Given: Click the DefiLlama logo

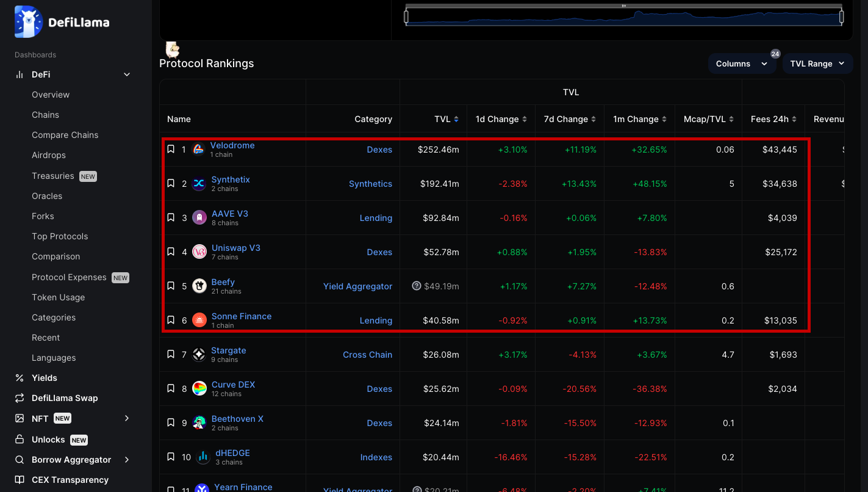Looking at the screenshot, I should click(62, 23).
